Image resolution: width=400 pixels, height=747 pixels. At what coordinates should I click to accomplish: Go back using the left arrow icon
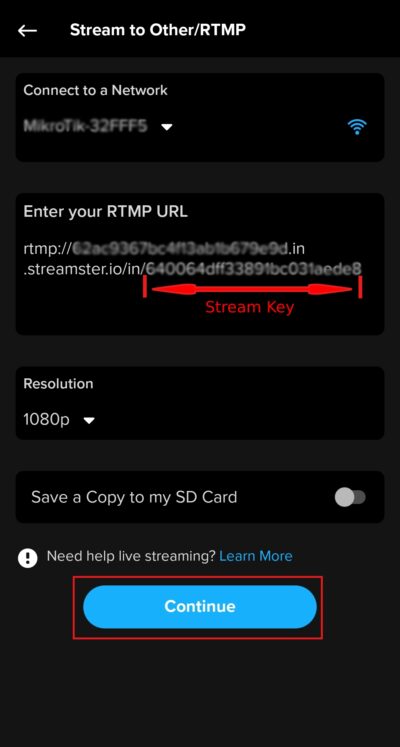coord(28,30)
